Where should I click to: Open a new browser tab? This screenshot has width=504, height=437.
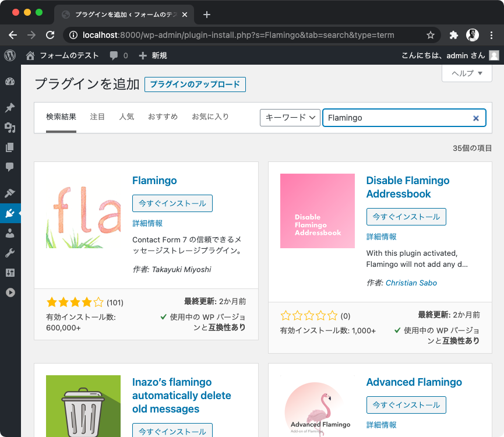207,15
